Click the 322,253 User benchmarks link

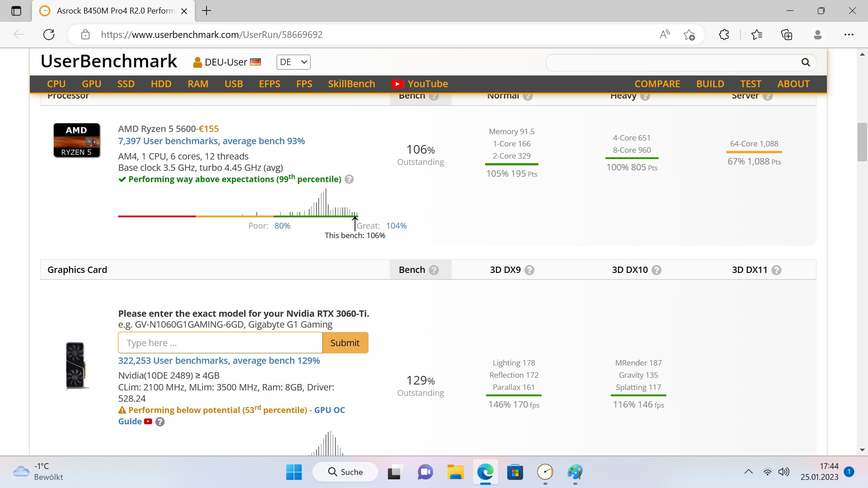point(219,361)
